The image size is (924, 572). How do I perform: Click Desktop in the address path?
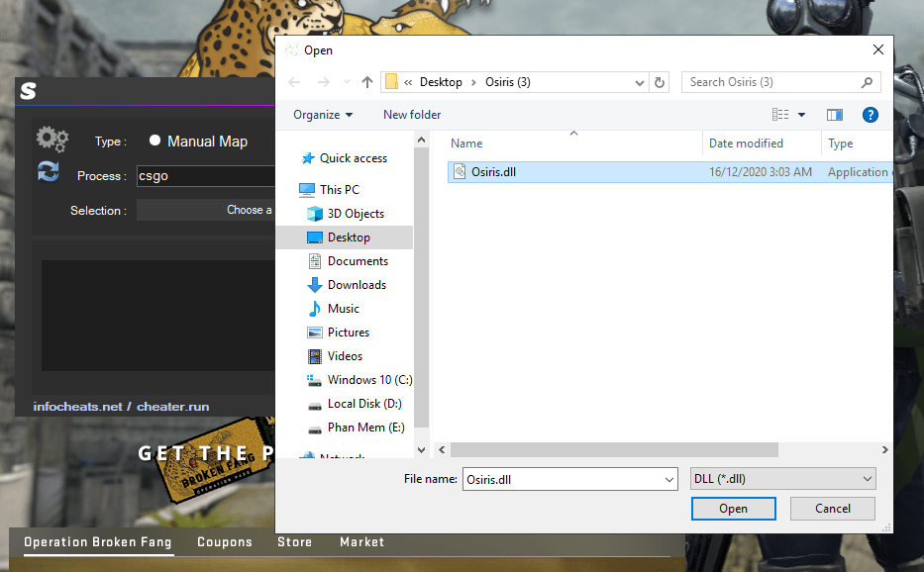(441, 82)
